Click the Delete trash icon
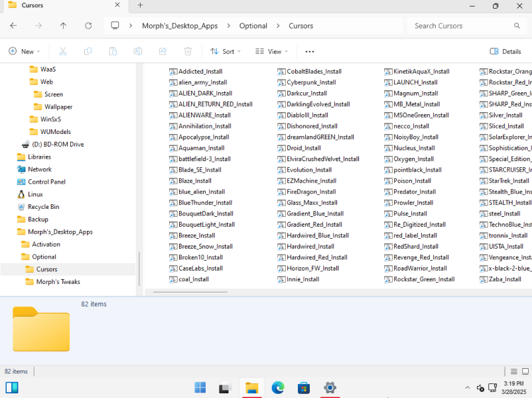532x398 pixels. tap(188, 52)
